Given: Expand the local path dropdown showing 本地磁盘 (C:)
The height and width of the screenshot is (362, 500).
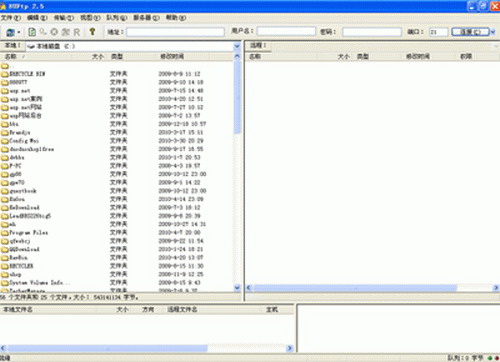Looking at the screenshot, I should click(x=237, y=46).
